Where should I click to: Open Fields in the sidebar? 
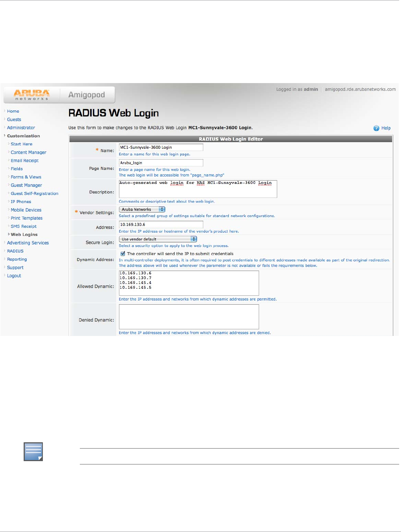coord(17,169)
